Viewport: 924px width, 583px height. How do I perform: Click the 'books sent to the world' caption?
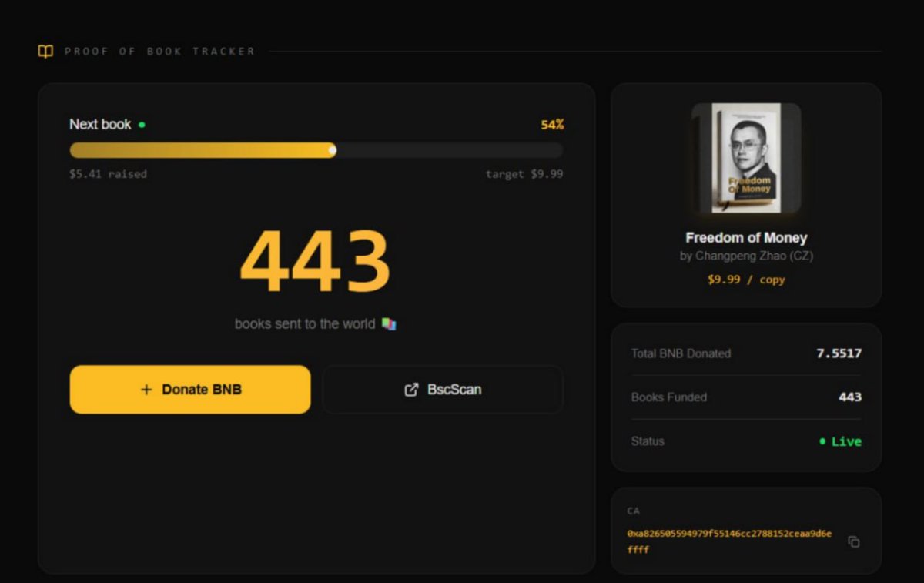(305, 324)
